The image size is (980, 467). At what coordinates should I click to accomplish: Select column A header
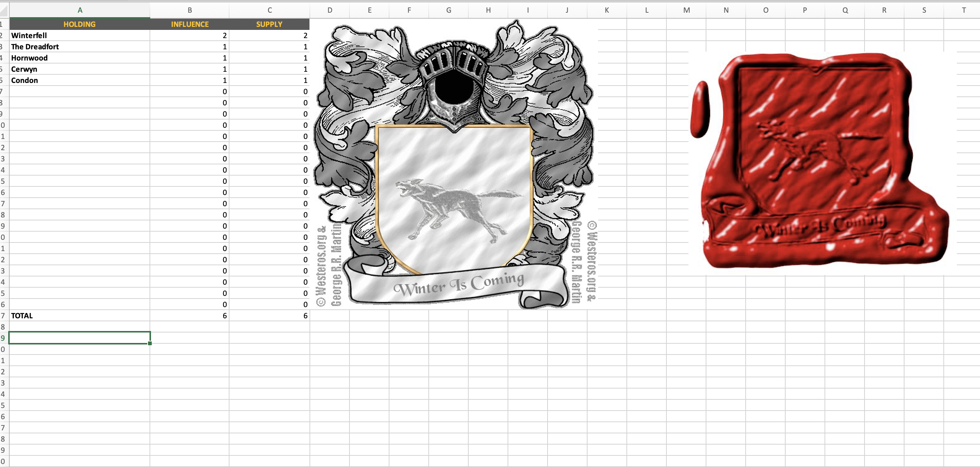tap(80, 10)
